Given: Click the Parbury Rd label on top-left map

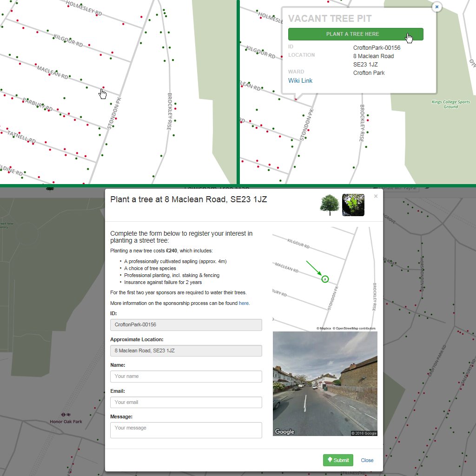Looking at the screenshot, I should click(38, 105).
